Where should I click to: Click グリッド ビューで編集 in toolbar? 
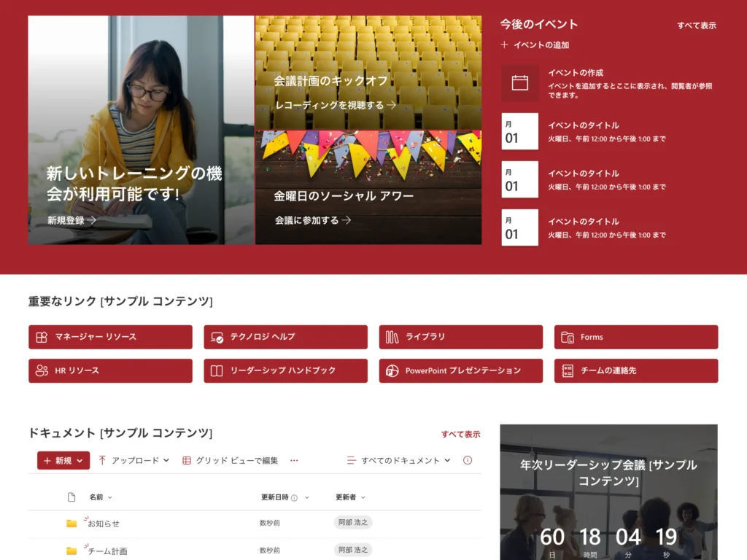coord(230,460)
